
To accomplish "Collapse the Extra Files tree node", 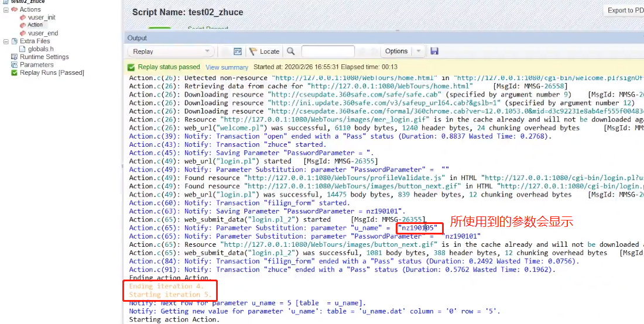I will coord(6,42).
